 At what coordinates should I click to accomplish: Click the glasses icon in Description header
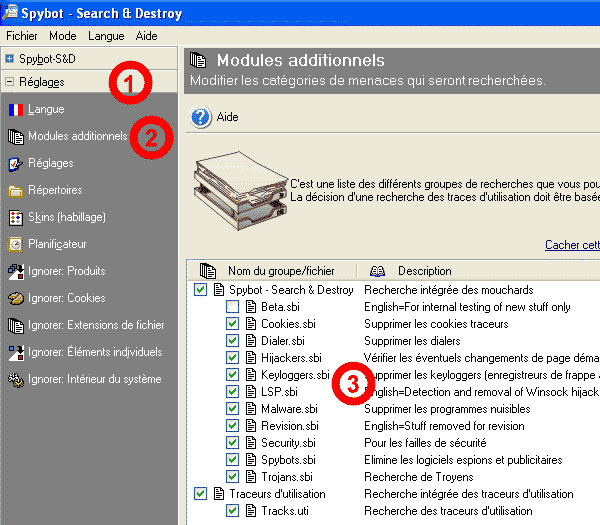[377, 271]
